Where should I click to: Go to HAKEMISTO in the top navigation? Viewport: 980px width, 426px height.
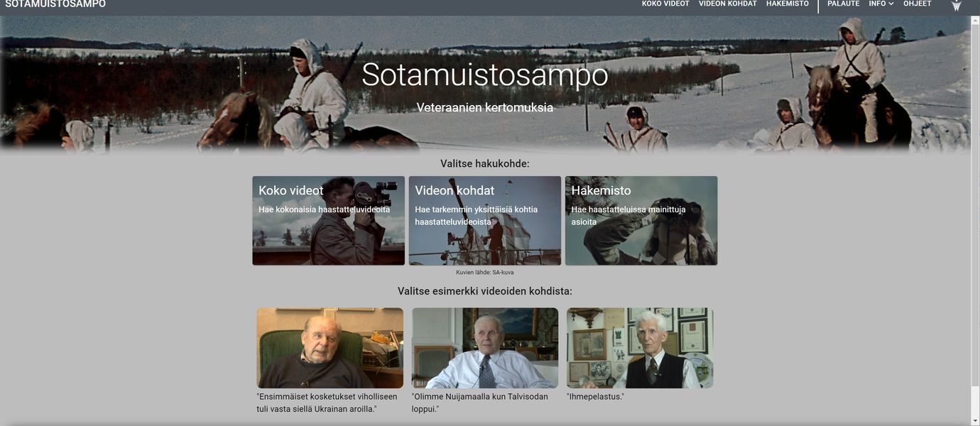[788, 4]
